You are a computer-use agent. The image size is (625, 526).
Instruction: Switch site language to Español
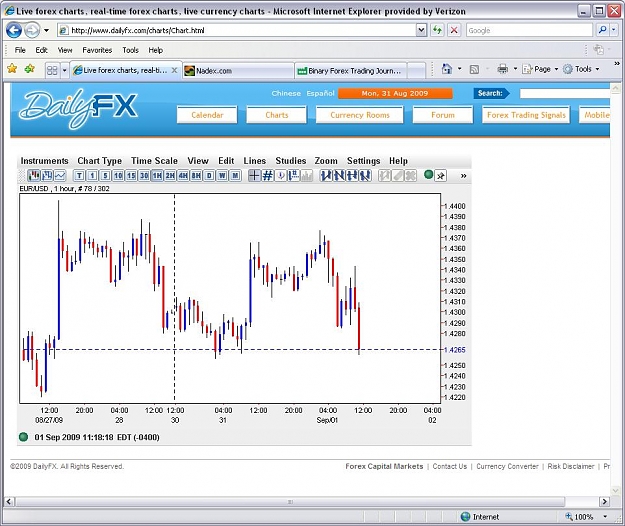click(x=320, y=93)
